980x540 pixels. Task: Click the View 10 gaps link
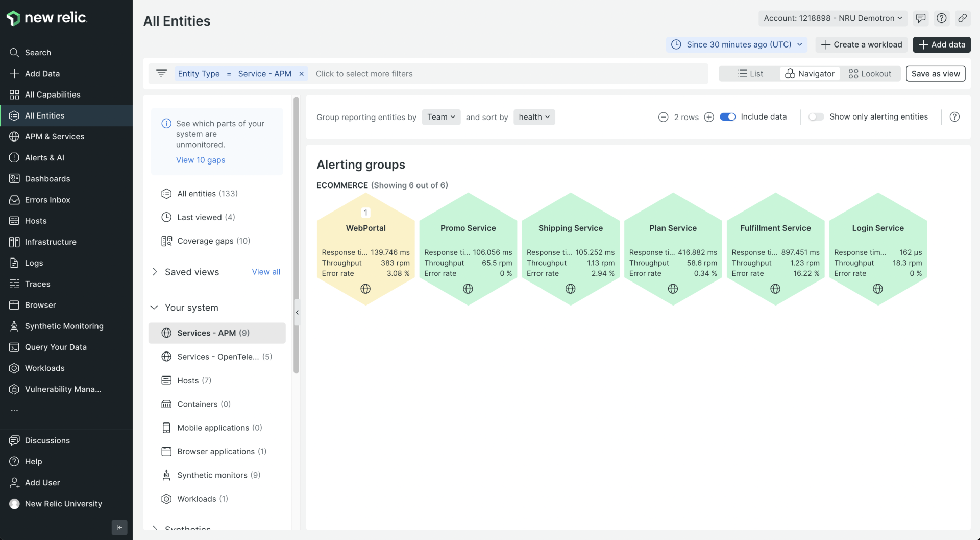(201, 160)
